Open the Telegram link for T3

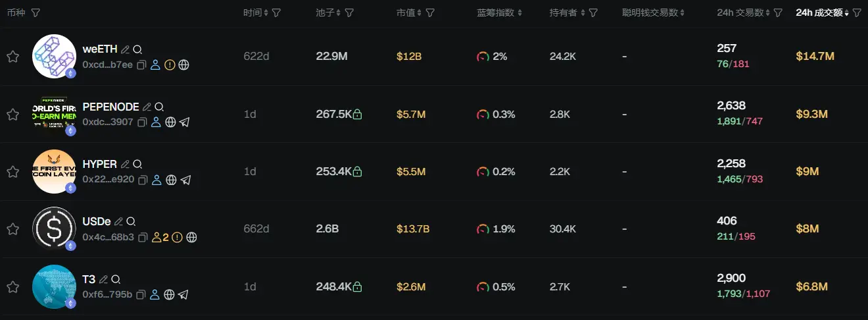[183, 295]
